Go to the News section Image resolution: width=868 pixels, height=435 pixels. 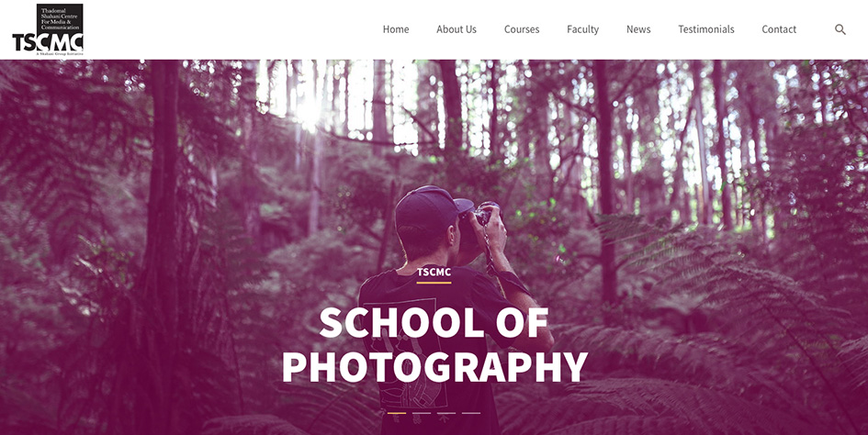click(x=638, y=29)
